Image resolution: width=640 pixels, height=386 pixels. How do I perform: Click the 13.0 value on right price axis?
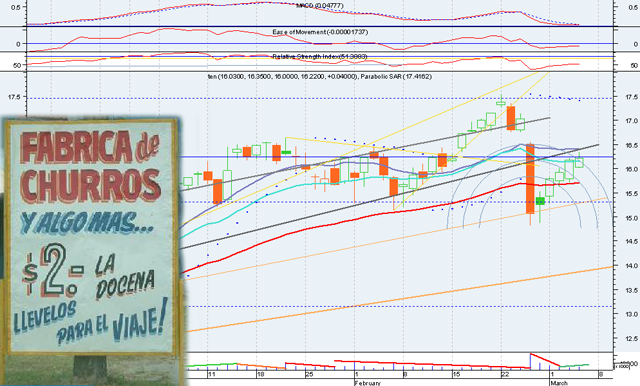coord(632,314)
